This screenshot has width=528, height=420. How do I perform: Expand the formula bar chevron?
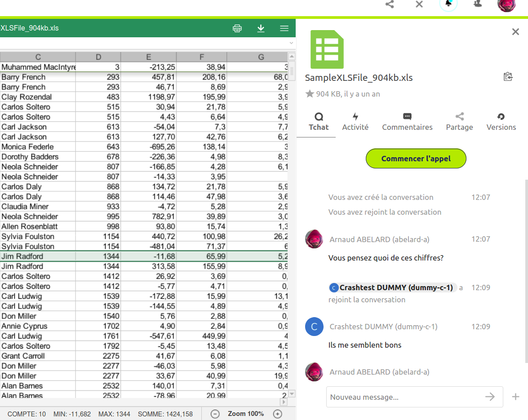291,43
